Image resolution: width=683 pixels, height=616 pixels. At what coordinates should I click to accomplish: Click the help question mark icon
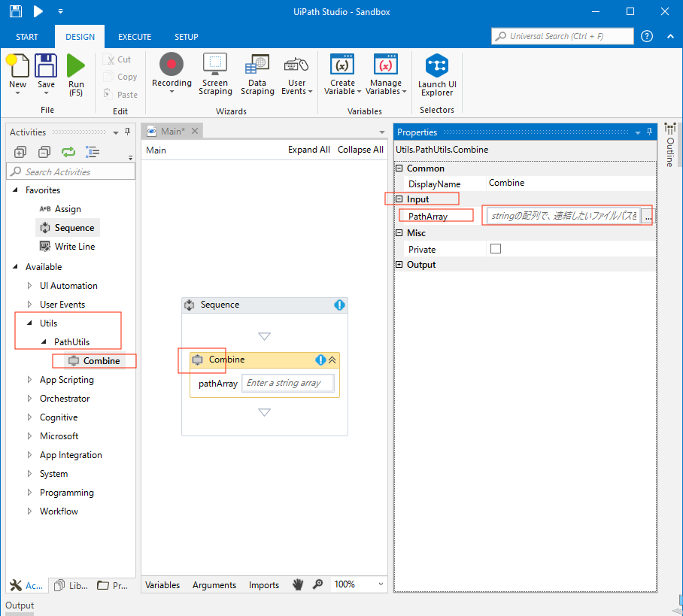click(647, 36)
